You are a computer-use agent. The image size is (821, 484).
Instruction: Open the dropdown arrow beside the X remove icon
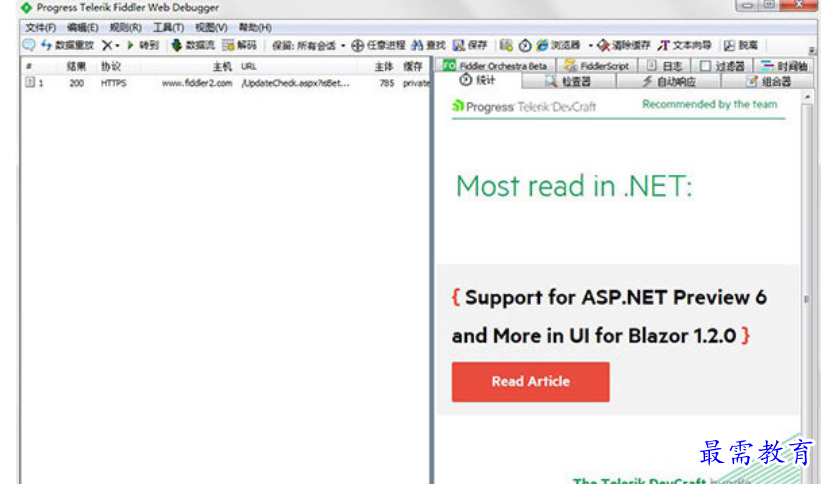117,46
